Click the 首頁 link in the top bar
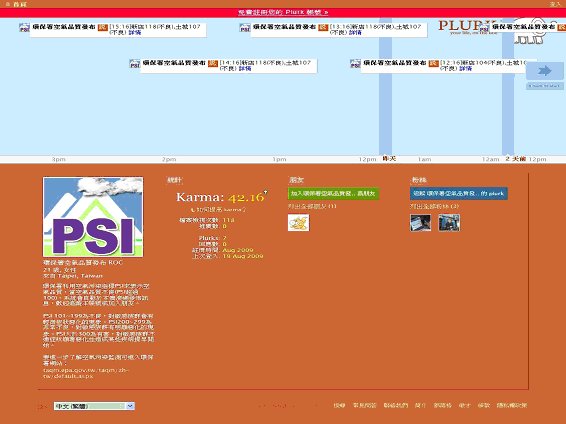This screenshot has width=566, height=424. click(x=20, y=4)
